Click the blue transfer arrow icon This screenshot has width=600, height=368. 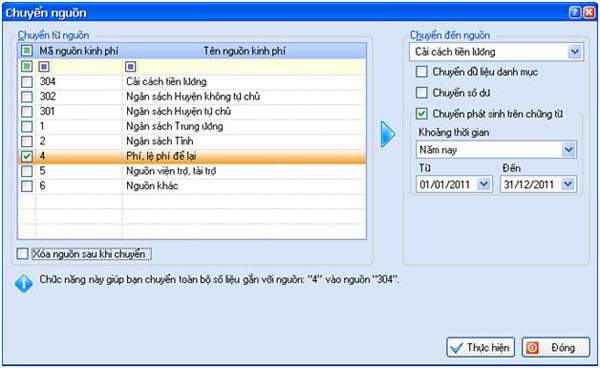coord(388,134)
